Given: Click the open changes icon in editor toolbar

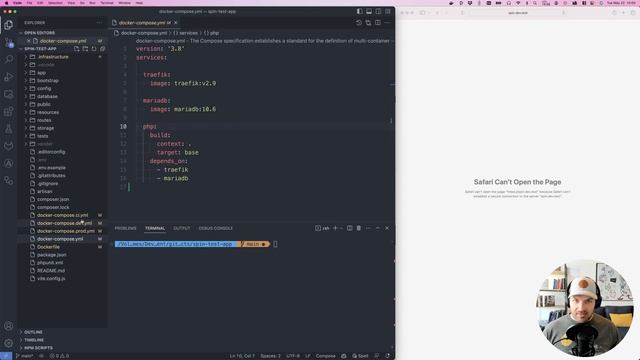Looking at the screenshot, I should click(368, 23).
